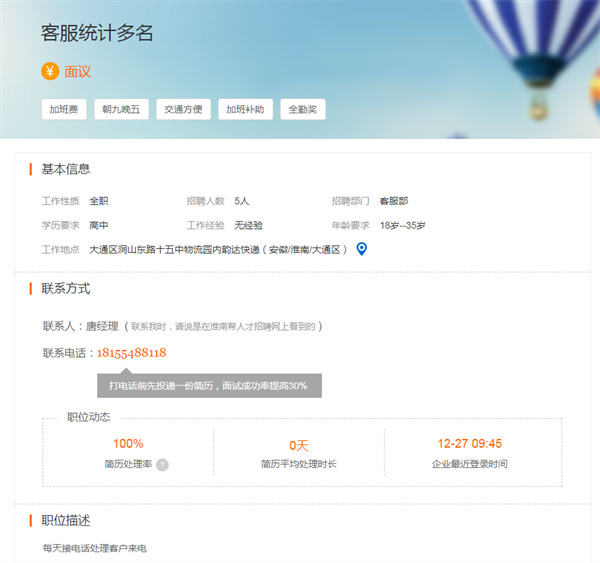Screen dimensions: 600x563
Task: Click the 企业最近登录时间 label
Action: click(x=470, y=464)
